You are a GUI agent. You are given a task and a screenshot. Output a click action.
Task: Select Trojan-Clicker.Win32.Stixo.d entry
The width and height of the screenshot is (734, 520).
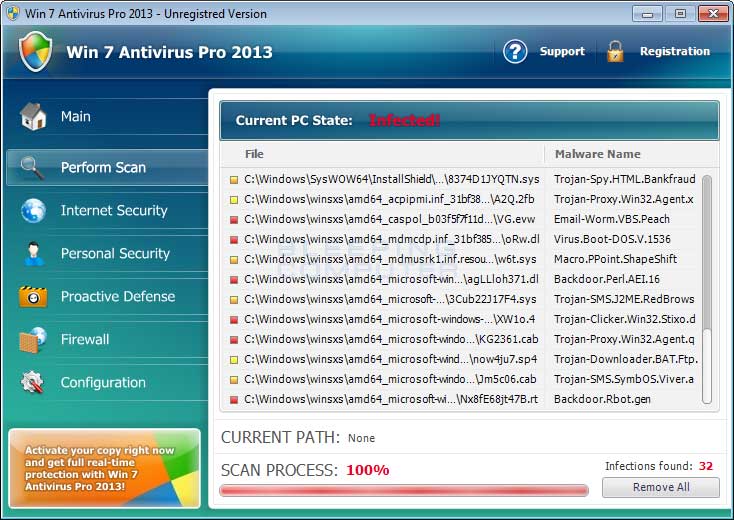pyautogui.click(x=624, y=319)
